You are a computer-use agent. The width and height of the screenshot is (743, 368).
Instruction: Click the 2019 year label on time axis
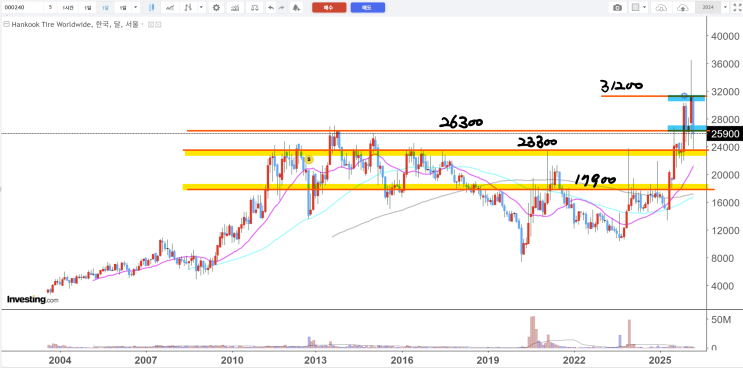pyautogui.click(x=488, y=359)
